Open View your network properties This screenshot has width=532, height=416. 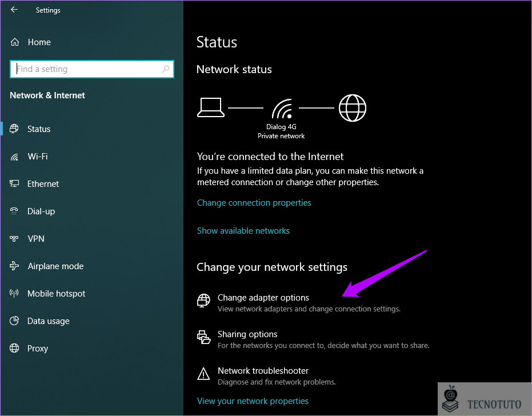click(253, 401)
